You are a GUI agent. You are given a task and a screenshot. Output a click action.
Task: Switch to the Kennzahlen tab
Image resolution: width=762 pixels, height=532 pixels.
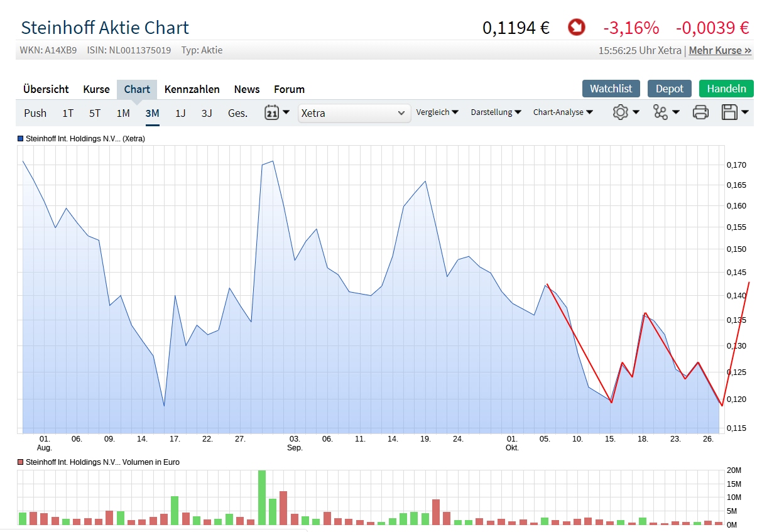[x=192, y=89]
